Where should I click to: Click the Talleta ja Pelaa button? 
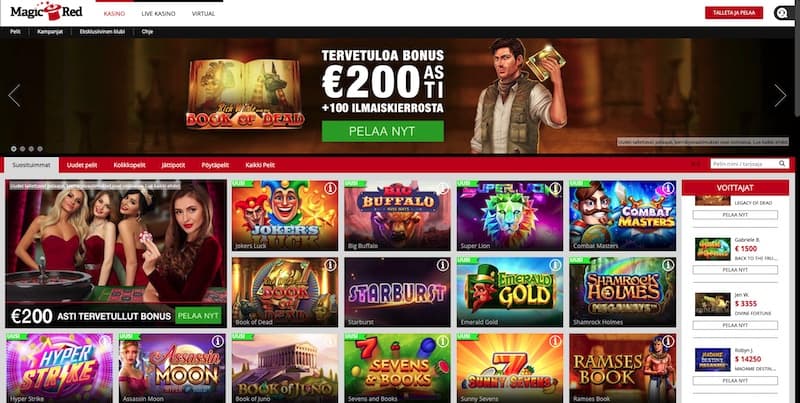click(734, 13)
